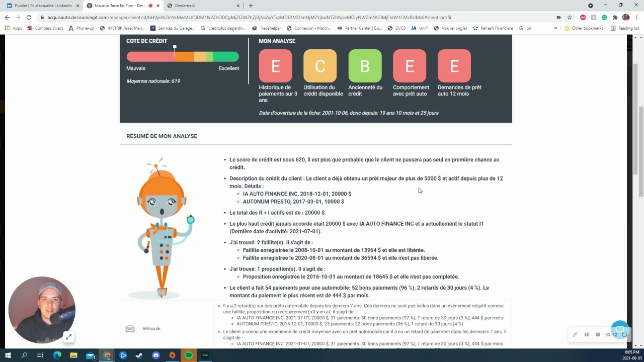Open the blue chat bubble widget
The image size is (644, 362).
(x=620, y=329)
